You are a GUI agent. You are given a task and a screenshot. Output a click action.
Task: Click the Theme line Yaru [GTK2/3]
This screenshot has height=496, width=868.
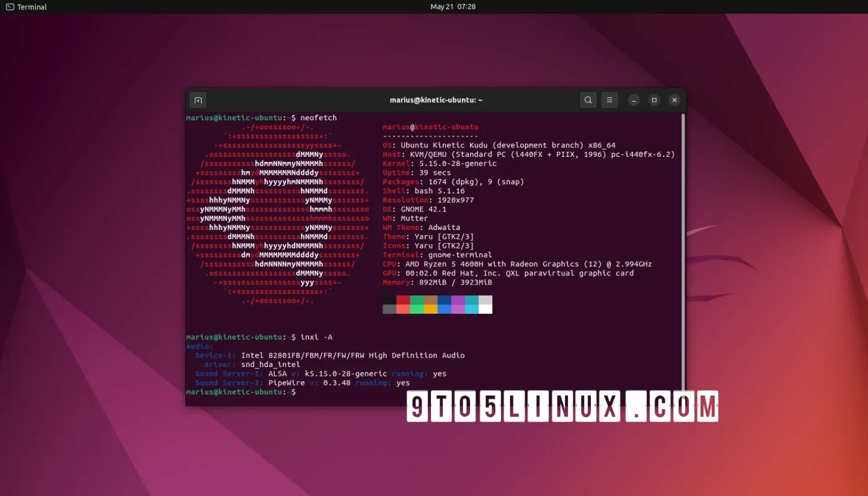point(428,237)
